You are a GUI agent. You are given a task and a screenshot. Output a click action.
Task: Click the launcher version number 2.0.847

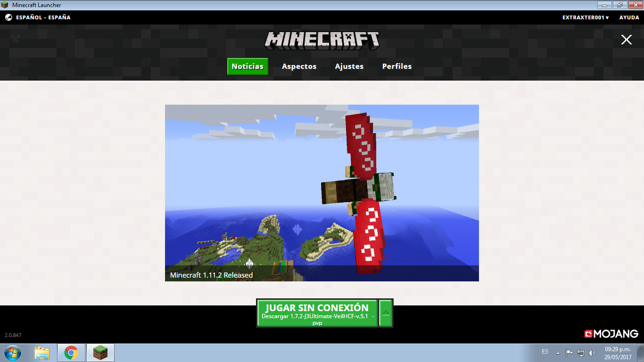13,336
